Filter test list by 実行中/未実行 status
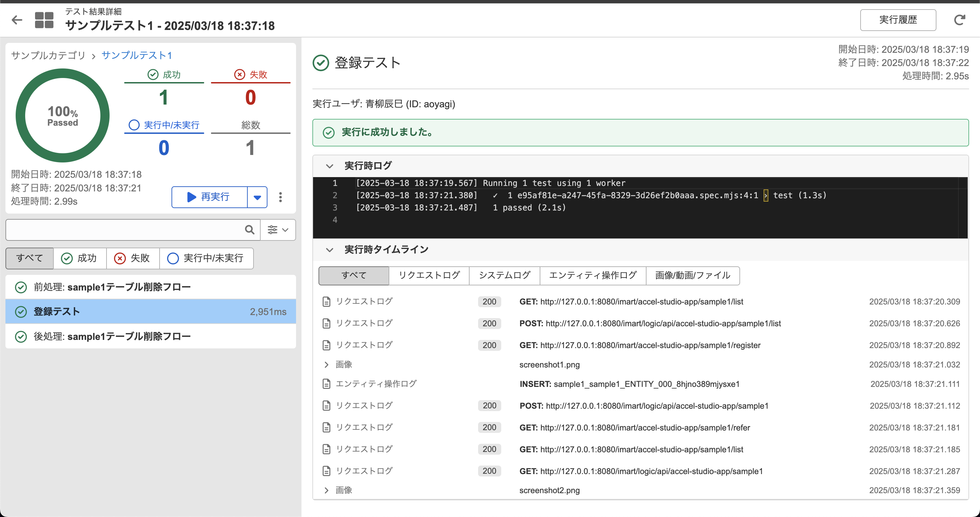This screenshot has width=980, height=517. (206, 258)
